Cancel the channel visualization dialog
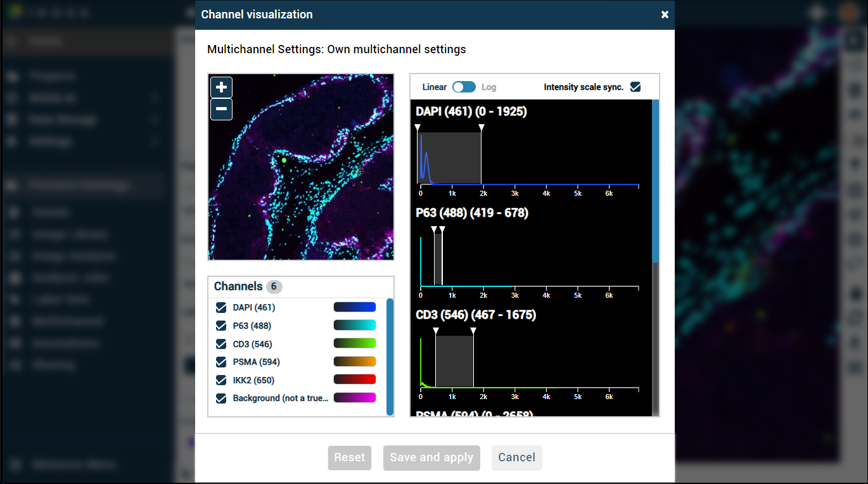Image resolution: width=868 pixels, height=484 pixels. (517, 457)
